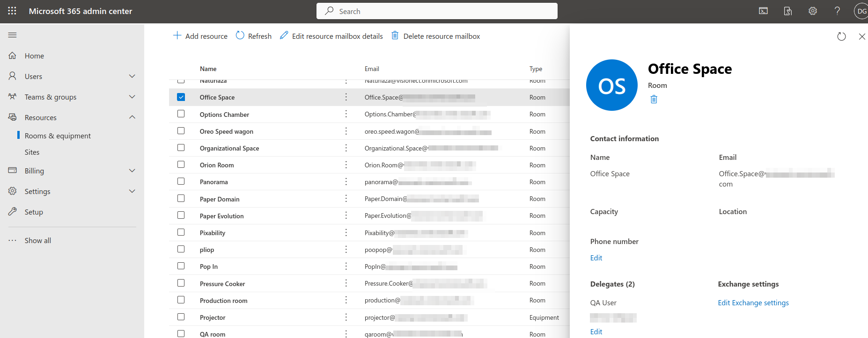Click Delete resource mailbox
868x338 pixels.
click(435, 36)
